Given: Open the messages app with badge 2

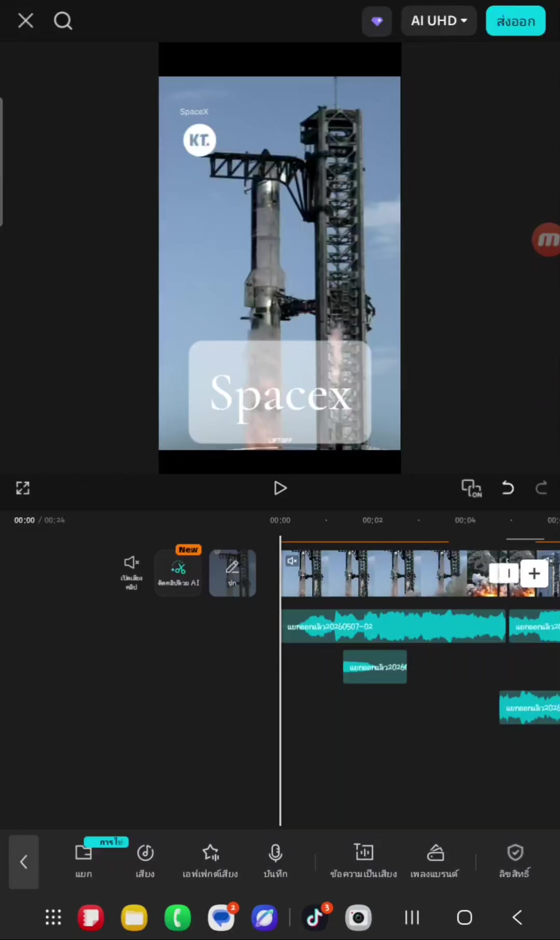Looking at the screenshot, I should tap(222, 917).
